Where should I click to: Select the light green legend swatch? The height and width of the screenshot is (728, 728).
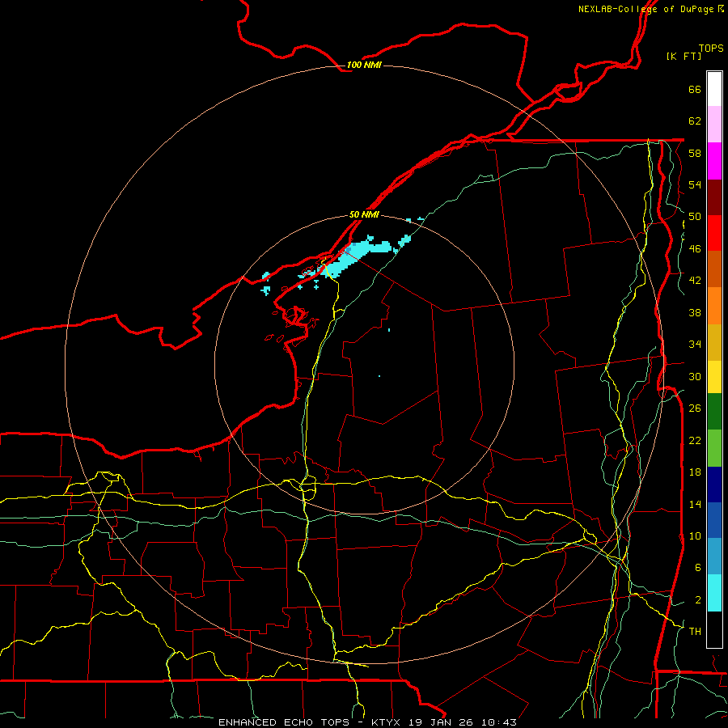[714, 448]
